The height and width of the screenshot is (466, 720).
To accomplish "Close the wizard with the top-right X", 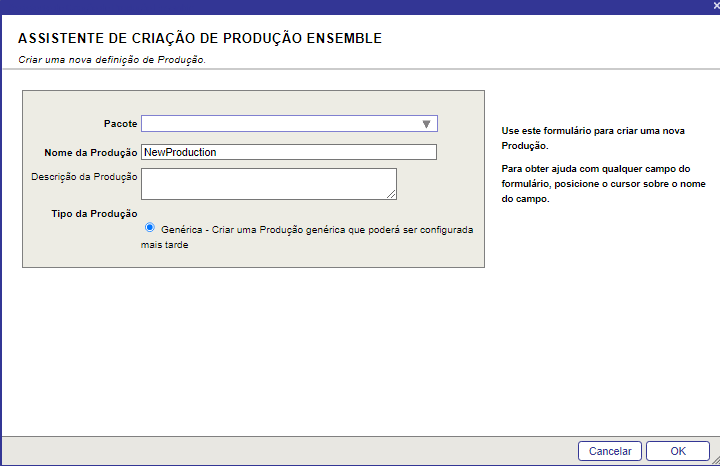I will [x=716, y=5].
